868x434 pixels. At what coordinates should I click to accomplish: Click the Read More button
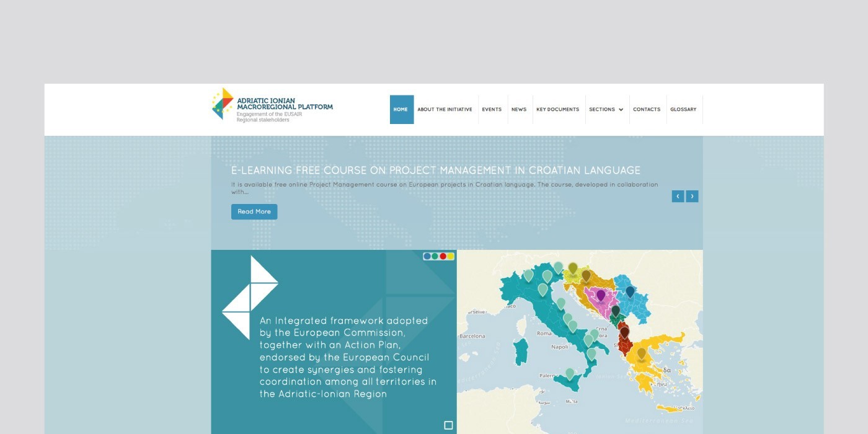254,212
